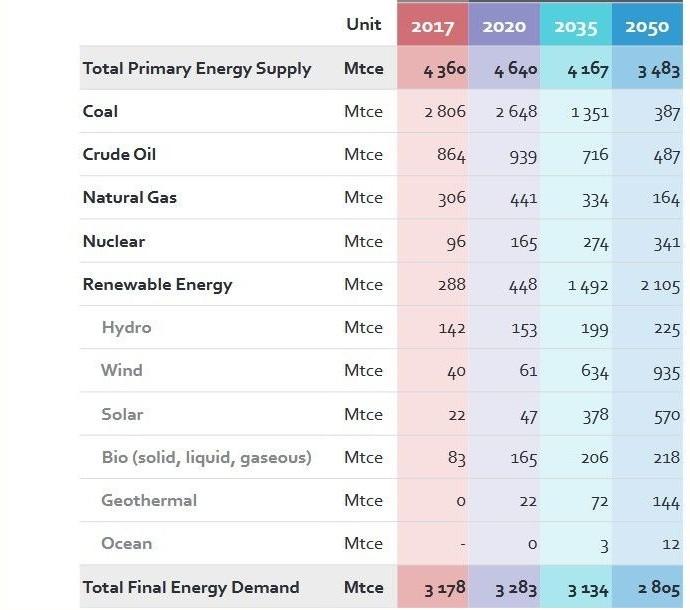Click the Total Final Energy Demand label
690x610 pixels.
190,587
